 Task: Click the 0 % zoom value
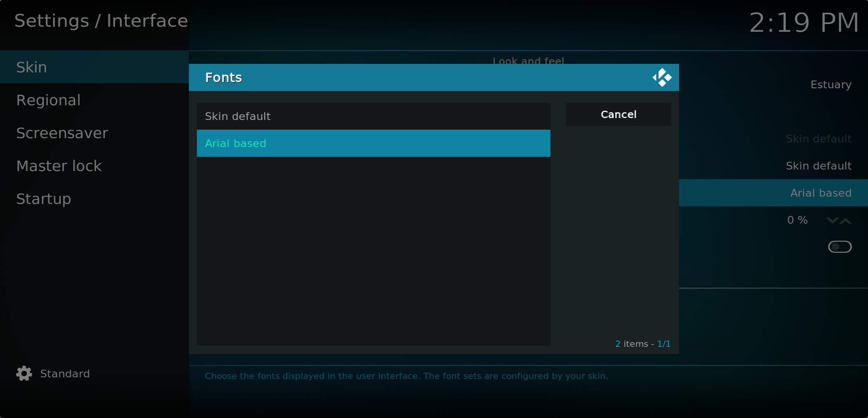click(797, 220)
